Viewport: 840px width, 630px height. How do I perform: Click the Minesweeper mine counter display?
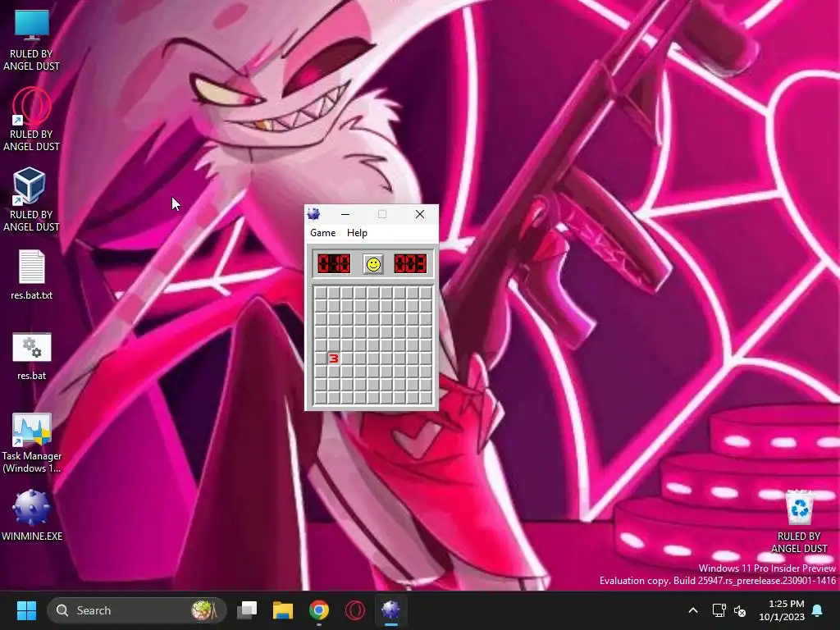tap(334, 263)
